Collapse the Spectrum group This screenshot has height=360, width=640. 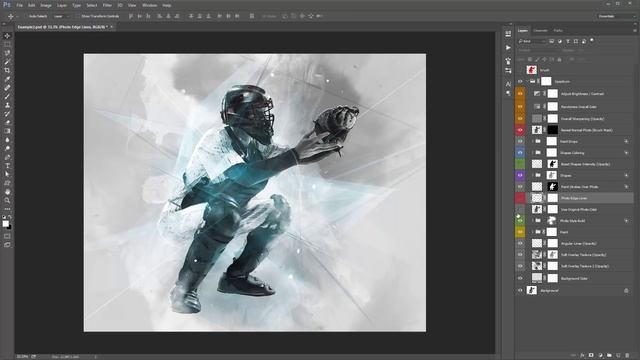[528, 82]
